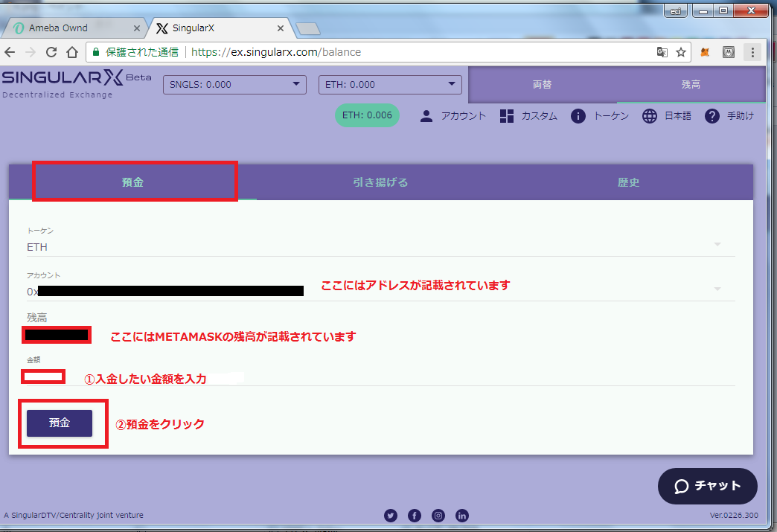This screenshot has width=777, height=532.
Task: Click the green secure padlock icon
Action: (96, 52)
